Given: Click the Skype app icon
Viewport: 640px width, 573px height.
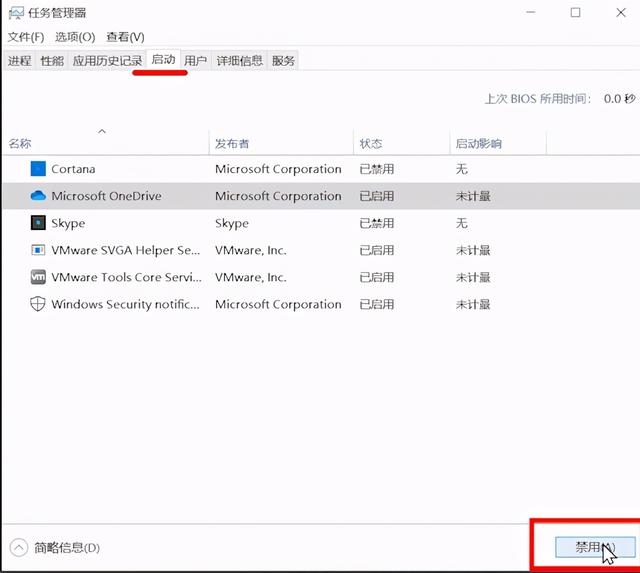Looking at the screenshot, I should coord(38,223).
